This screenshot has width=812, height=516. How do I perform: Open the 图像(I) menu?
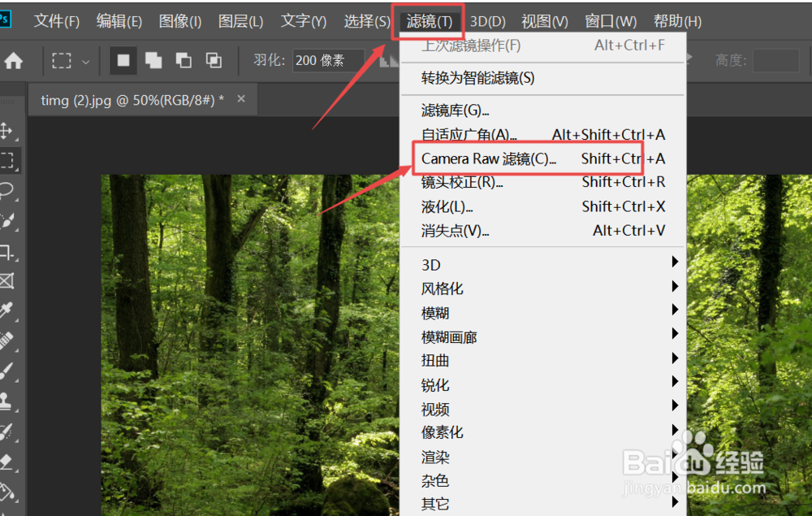(179, 21)
